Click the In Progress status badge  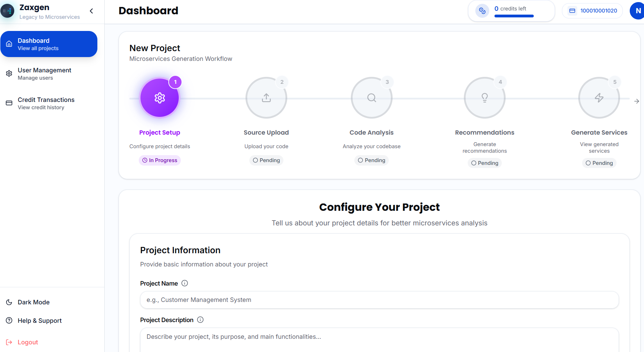160,160
